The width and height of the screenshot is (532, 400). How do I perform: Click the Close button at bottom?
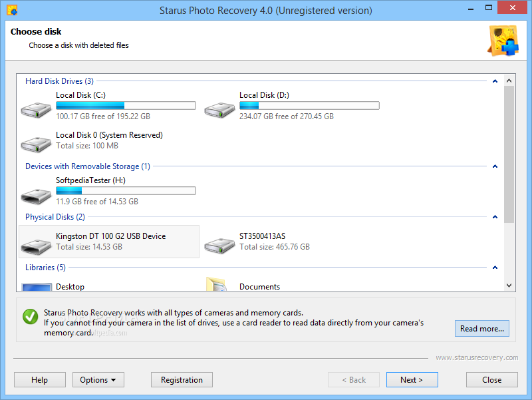point(492,379)
